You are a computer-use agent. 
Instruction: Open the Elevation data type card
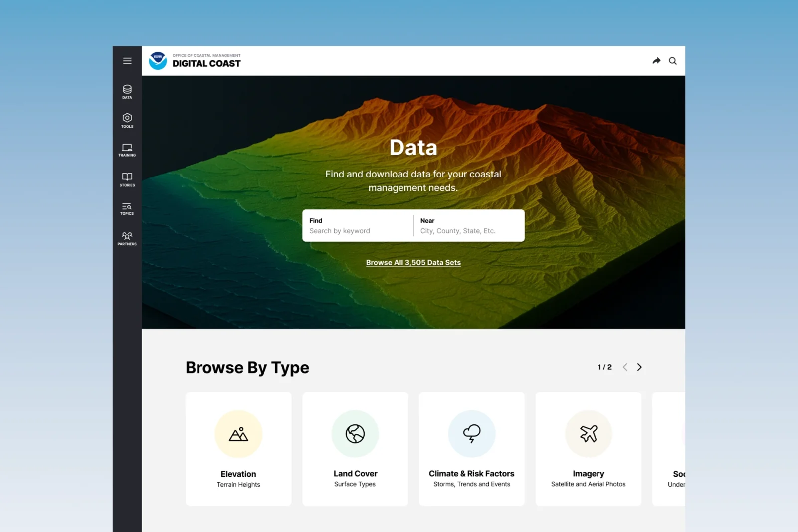pos(238,449)
